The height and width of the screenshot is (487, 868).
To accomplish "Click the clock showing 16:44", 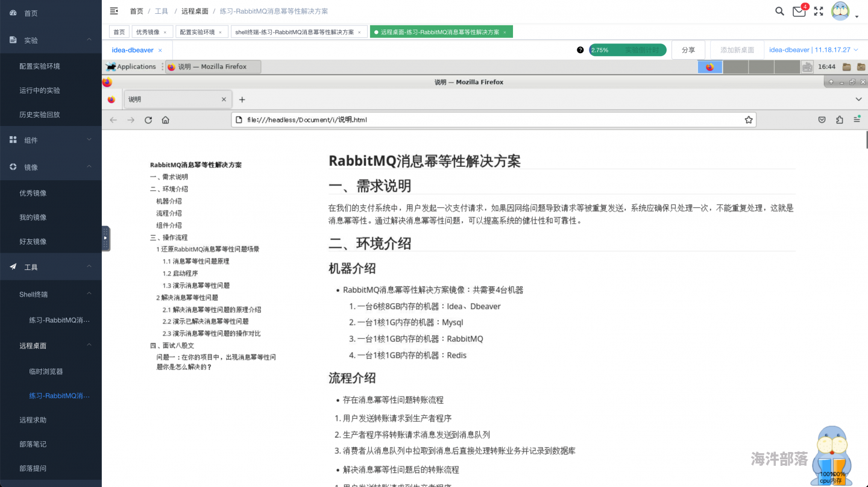I will 826,67.
